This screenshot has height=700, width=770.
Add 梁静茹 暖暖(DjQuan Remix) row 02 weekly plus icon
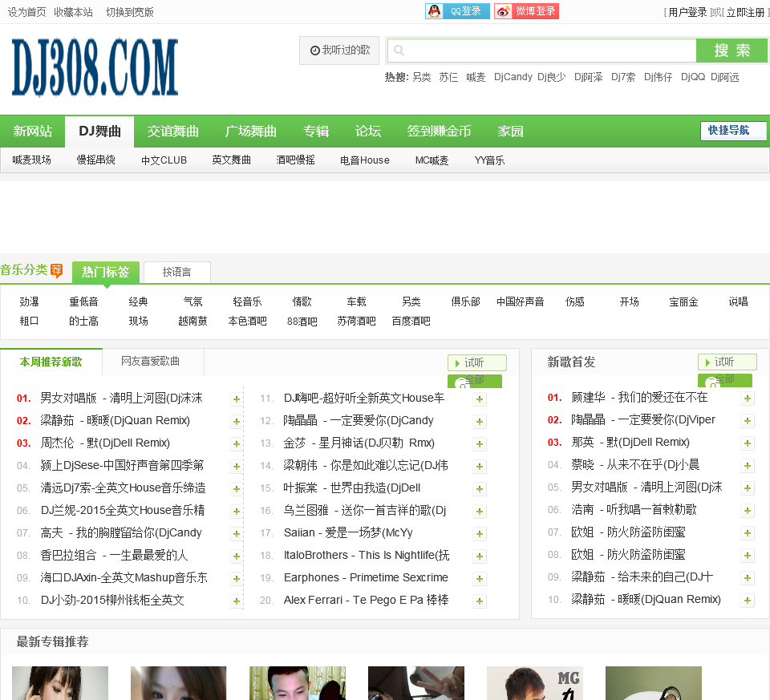click(x=236, y=422)
